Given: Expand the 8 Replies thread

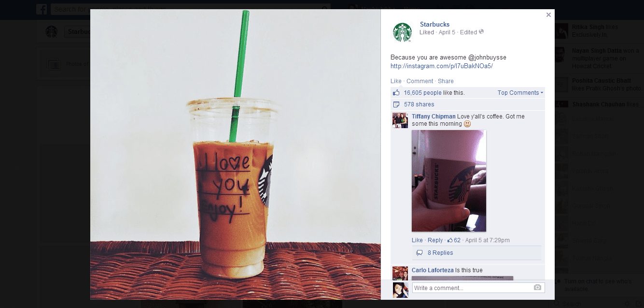Looking at the screenshot, I should (440, 253).
